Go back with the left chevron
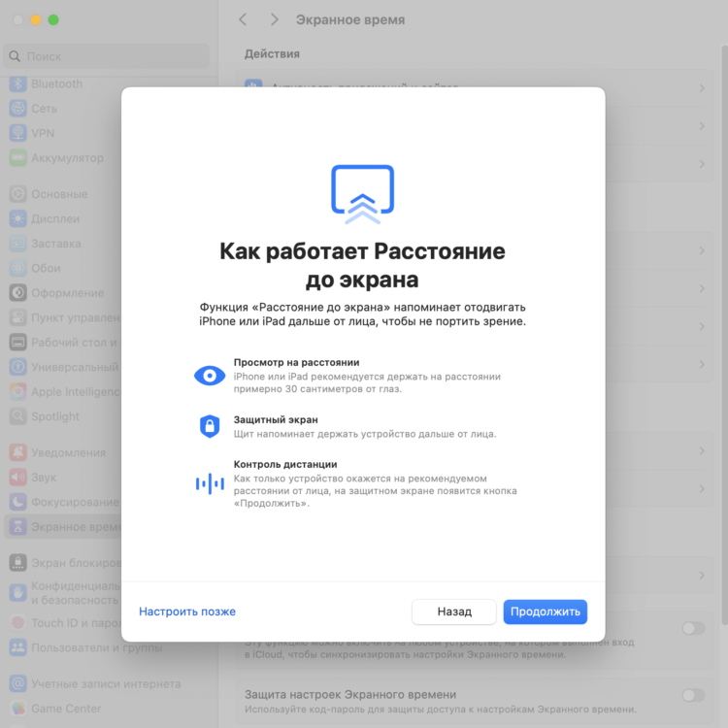This screenshot has width=728, height=728. (243, 19)
